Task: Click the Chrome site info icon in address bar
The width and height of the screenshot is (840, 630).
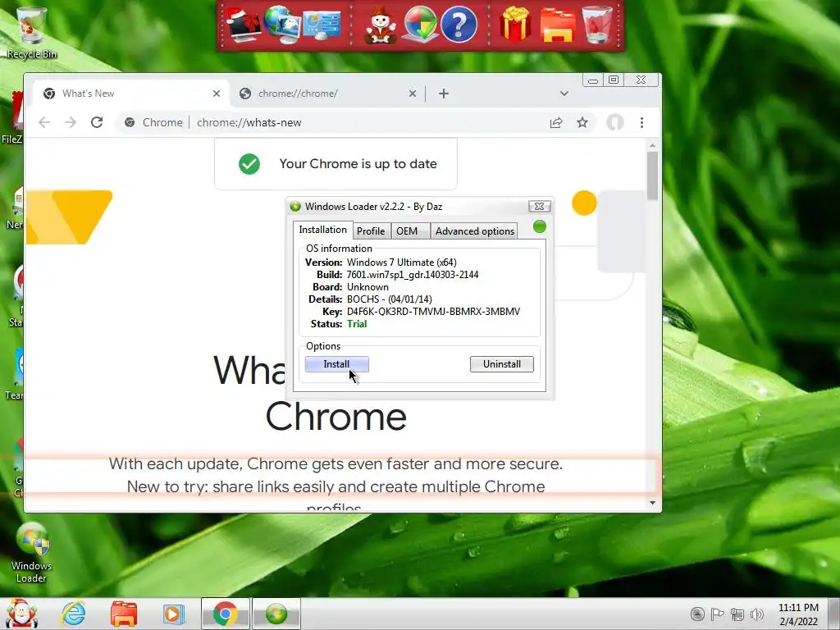Action: [130, 123]
